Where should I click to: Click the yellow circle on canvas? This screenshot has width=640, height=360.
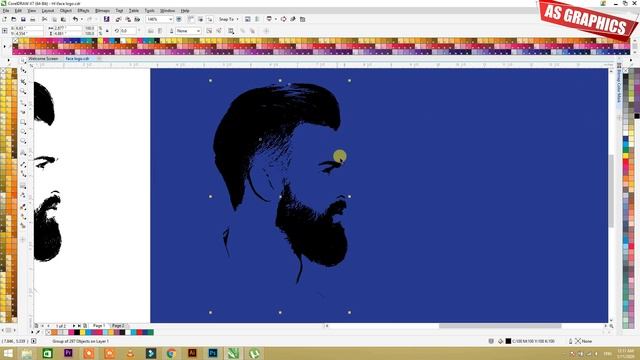pos(340,156)
